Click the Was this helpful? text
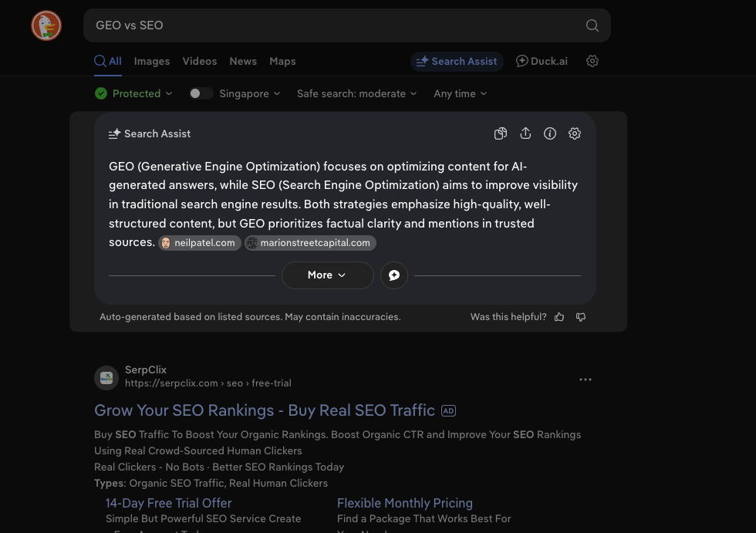 pos(508,317)
